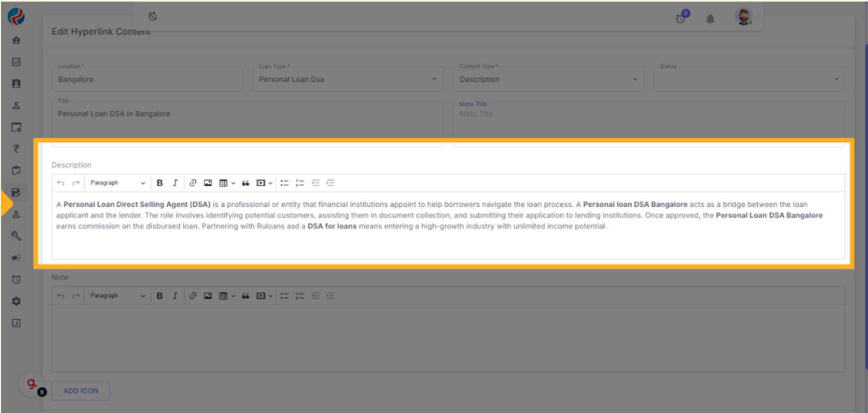The height and width of the screenshot is (413, 868).
Task: Start a numbered list in the Description editor
Action: pyautogui.click(x=300, y=183)
